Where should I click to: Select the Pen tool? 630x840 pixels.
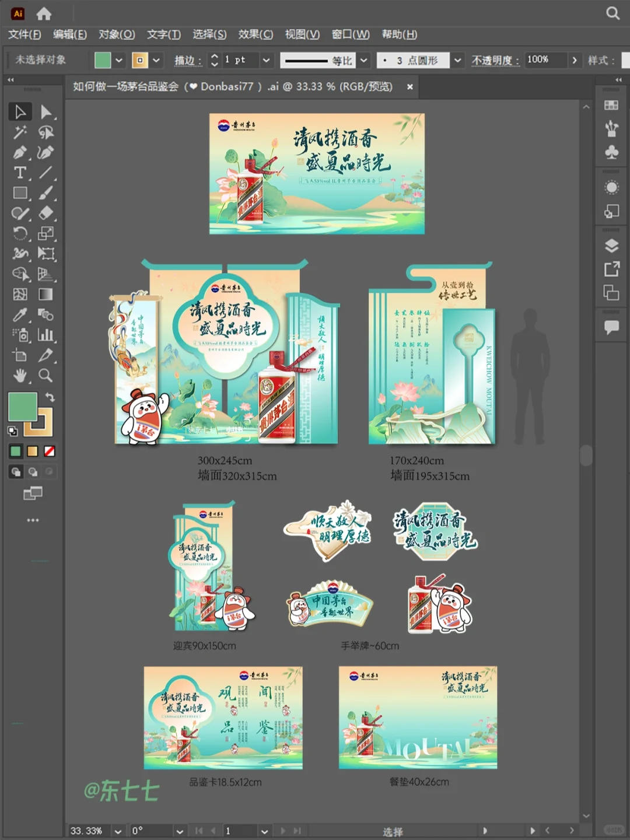click(x=20, y=153)
